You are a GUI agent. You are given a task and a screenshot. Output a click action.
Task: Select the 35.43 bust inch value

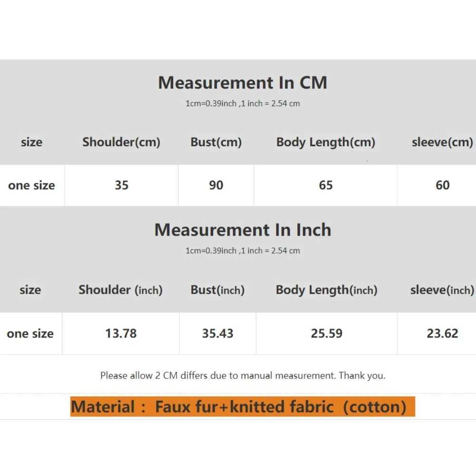pyautogui.click(x=218, y=333)
